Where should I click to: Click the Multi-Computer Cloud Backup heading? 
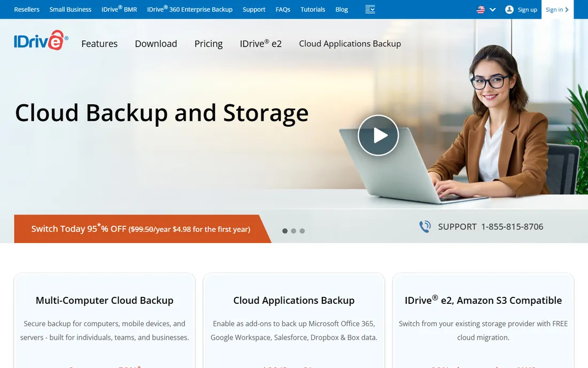(105, 301)
